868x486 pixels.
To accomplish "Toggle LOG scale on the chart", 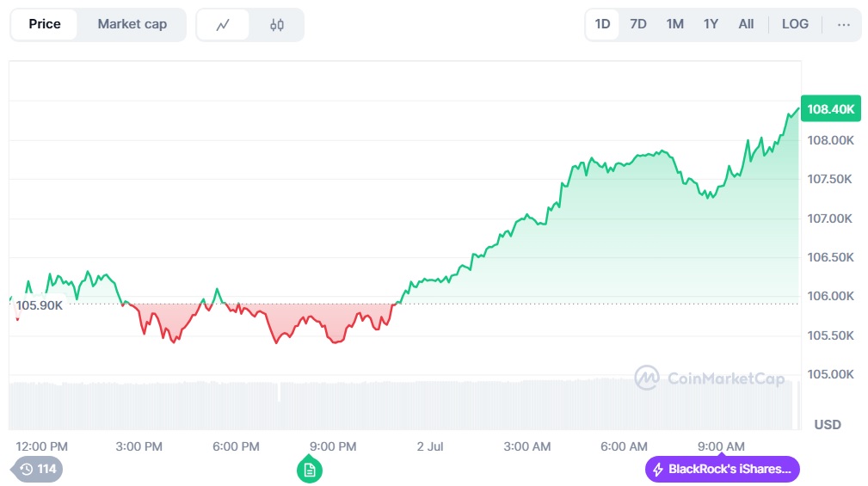I will (795, 24).
